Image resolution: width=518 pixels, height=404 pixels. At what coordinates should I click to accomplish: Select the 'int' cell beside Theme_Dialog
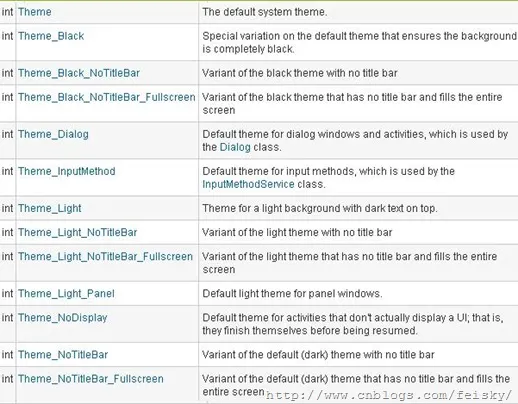click(x=7, y=134)
